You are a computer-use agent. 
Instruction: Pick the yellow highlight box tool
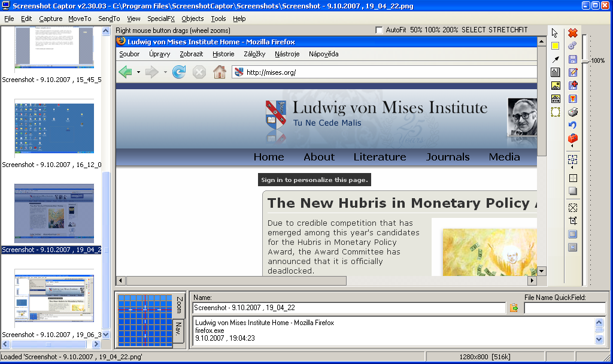[555, 45]
